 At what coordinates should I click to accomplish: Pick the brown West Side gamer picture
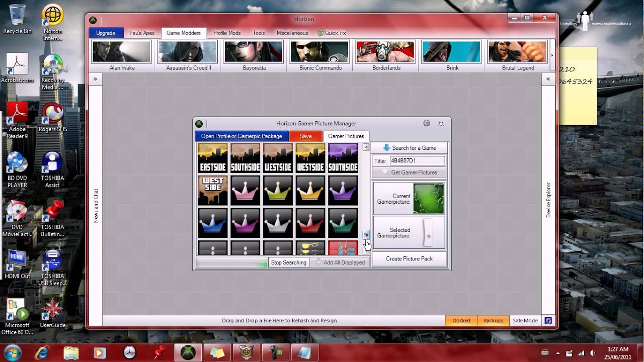click(213, 191)
